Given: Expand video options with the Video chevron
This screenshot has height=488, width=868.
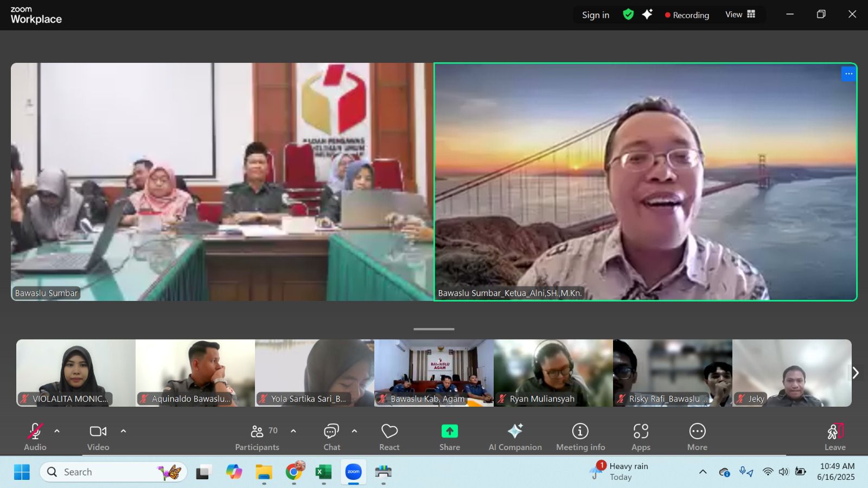Looking at the screenshot, I should pyautogui.click(x=123, y=431).
